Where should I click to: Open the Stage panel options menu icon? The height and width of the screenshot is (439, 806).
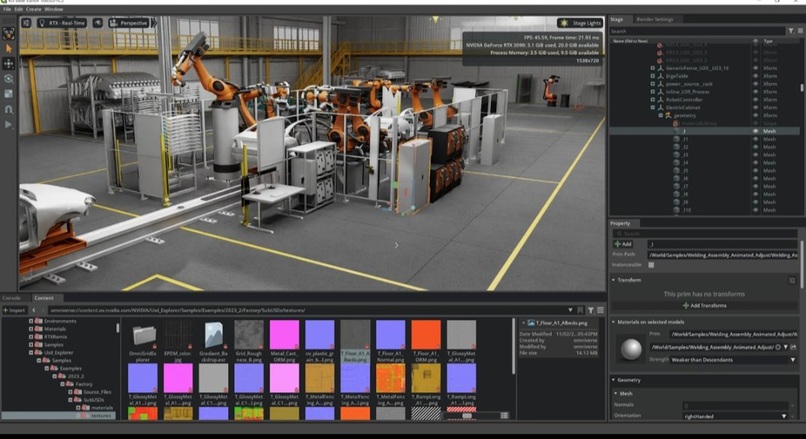[x=800, y=31]
